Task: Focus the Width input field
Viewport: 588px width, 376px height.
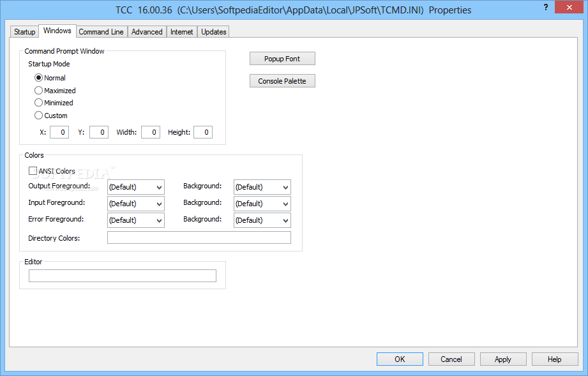Action: tap(151, 132)
